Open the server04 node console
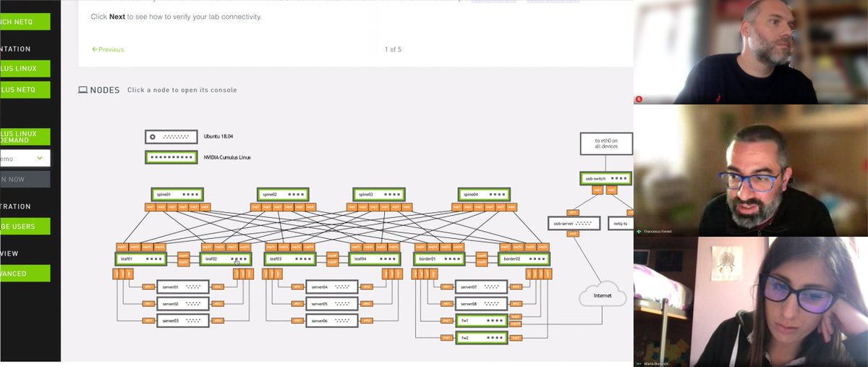 pyautogui.click(x=332, y=287)
